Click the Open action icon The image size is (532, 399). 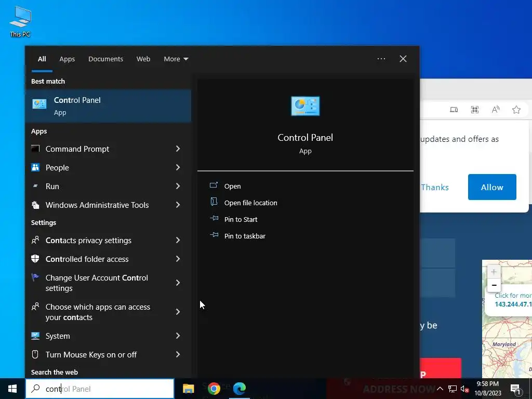[x=214, y=185]
